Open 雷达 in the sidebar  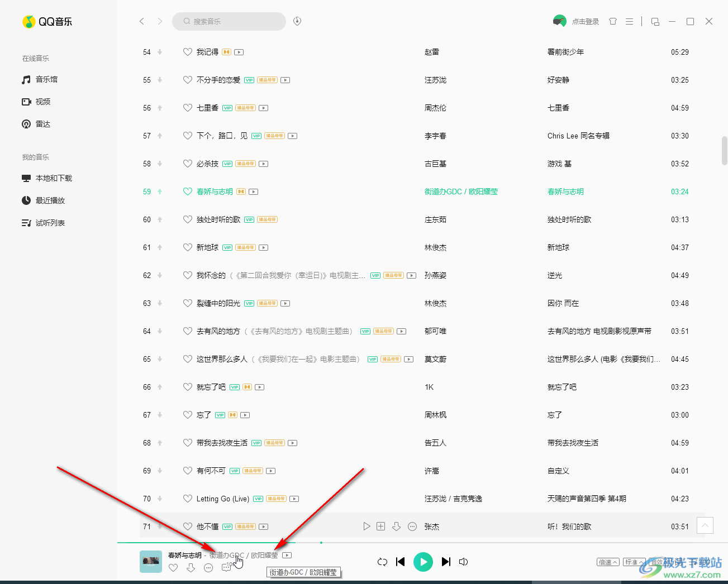(36, 124)
